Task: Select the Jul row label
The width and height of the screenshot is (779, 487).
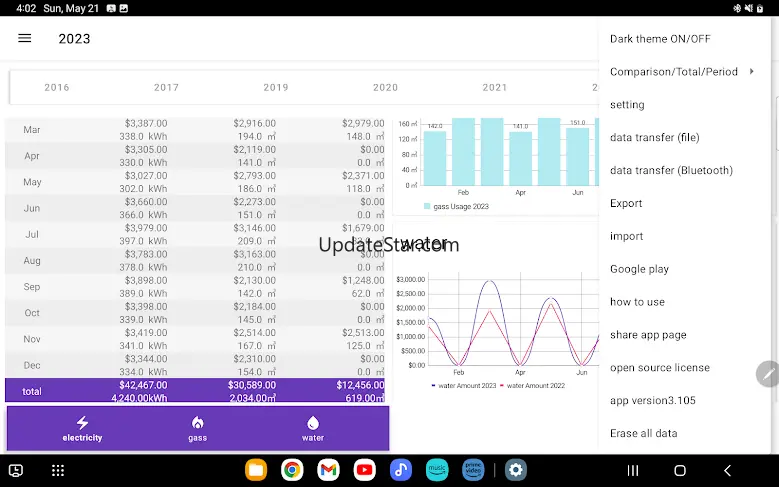Action: (32, 234)
